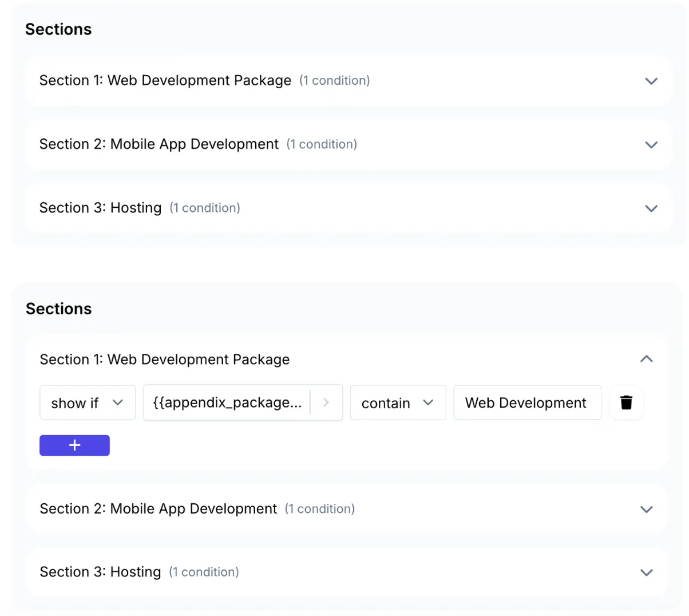This screenshot has height=616, width=689.
Task: Add a condition with the plus button
Action: (x=74, y=445)
